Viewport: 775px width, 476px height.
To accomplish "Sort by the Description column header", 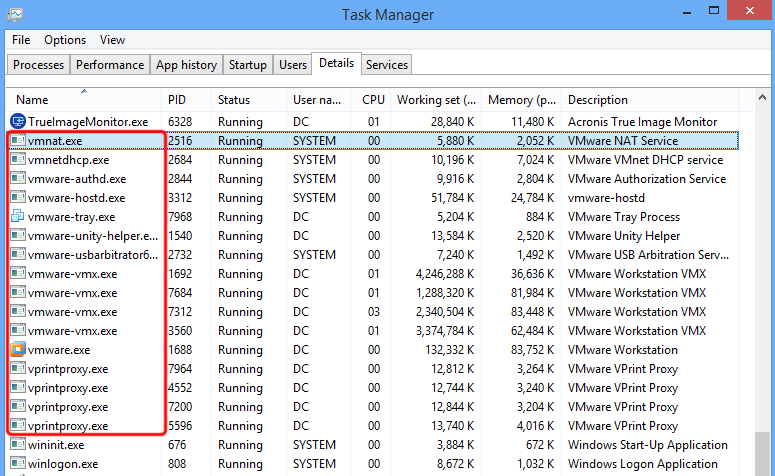I will click(x=650, y=100).
